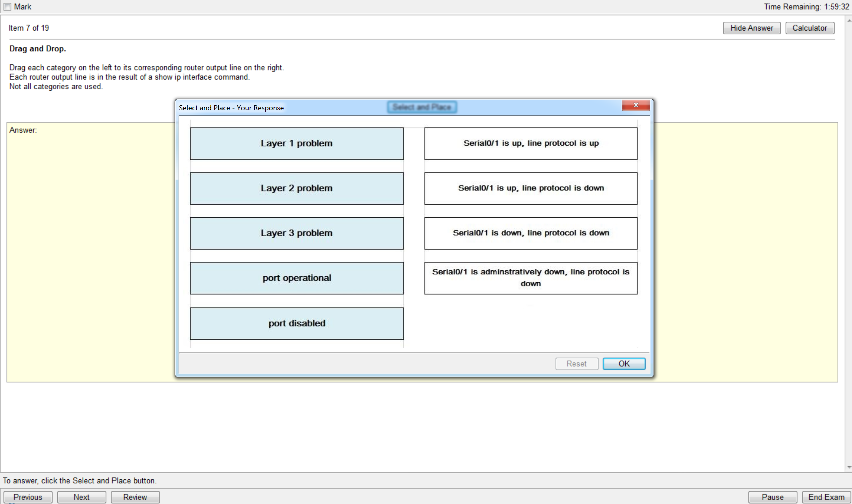
Task: Select 'Serial0/1 is up, line protocol is up'
Action: (531, 143)
